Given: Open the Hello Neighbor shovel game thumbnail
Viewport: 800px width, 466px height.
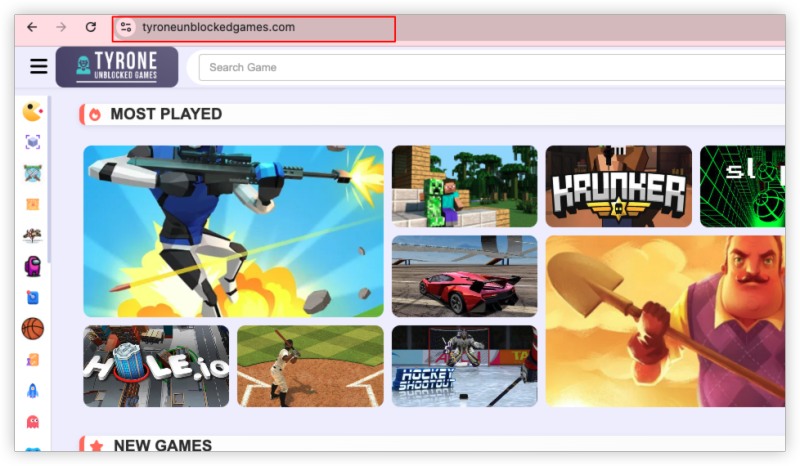Looking at the screenshot, I should (665, 321).
